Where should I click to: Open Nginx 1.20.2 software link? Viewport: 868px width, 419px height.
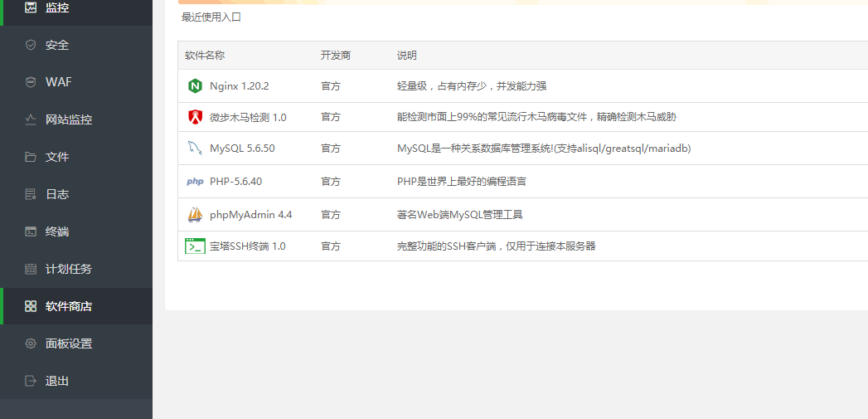pos(239,86)
